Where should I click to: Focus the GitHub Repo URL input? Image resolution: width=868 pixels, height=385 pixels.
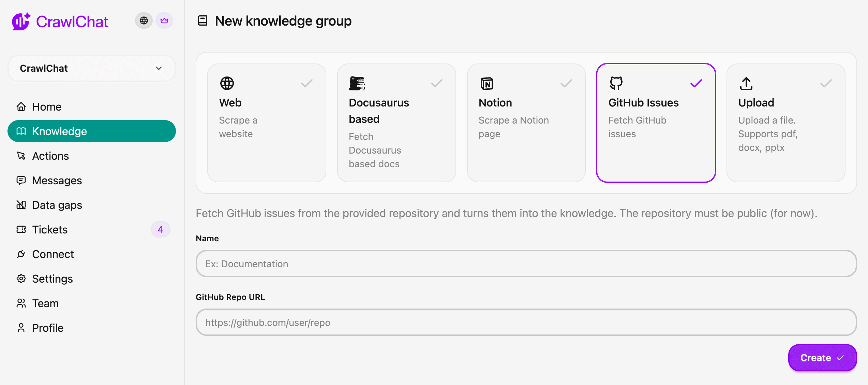[526, 323]
